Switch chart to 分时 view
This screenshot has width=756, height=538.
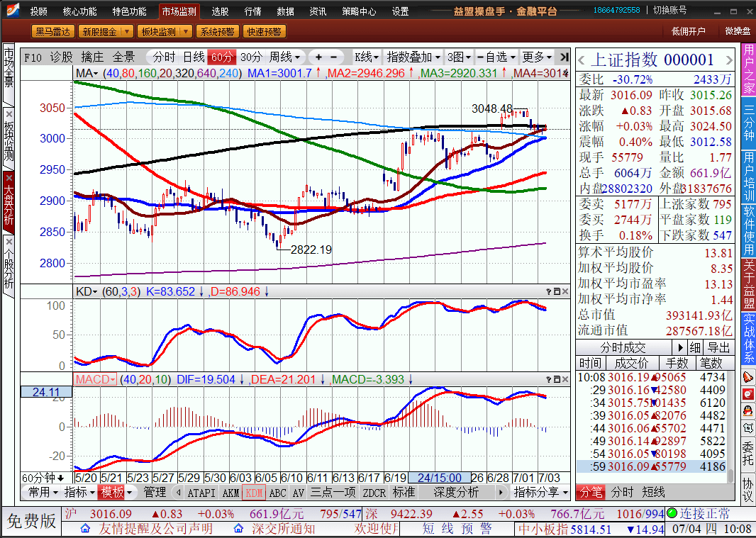164,57
